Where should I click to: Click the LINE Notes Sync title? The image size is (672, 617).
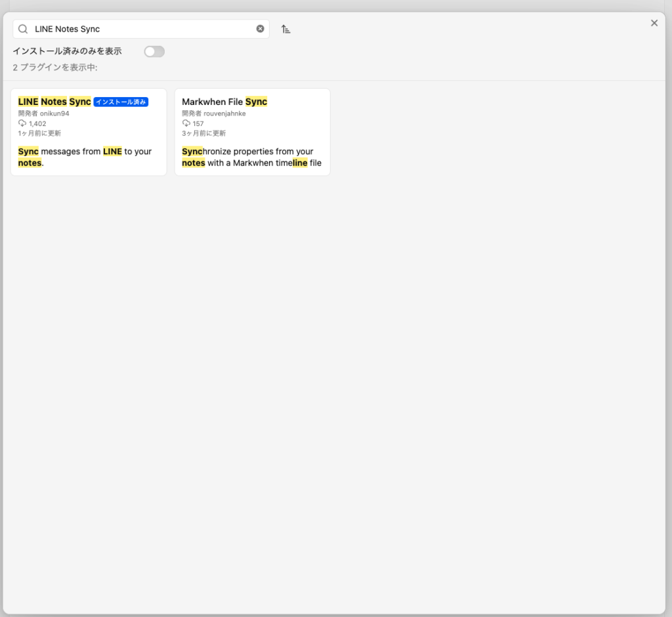click(54, 102)
